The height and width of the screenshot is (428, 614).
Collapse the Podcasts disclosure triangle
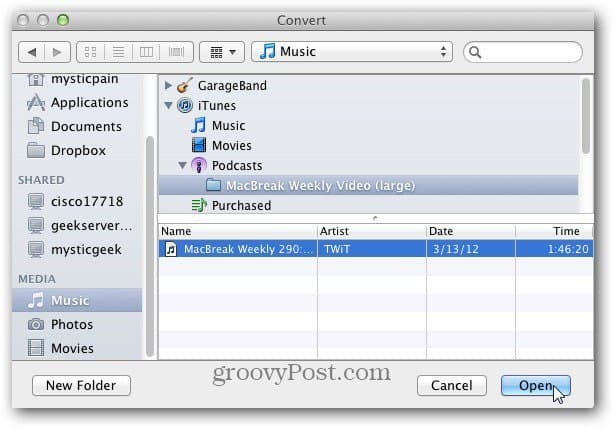pyautogui.click(x=182, y=165)
